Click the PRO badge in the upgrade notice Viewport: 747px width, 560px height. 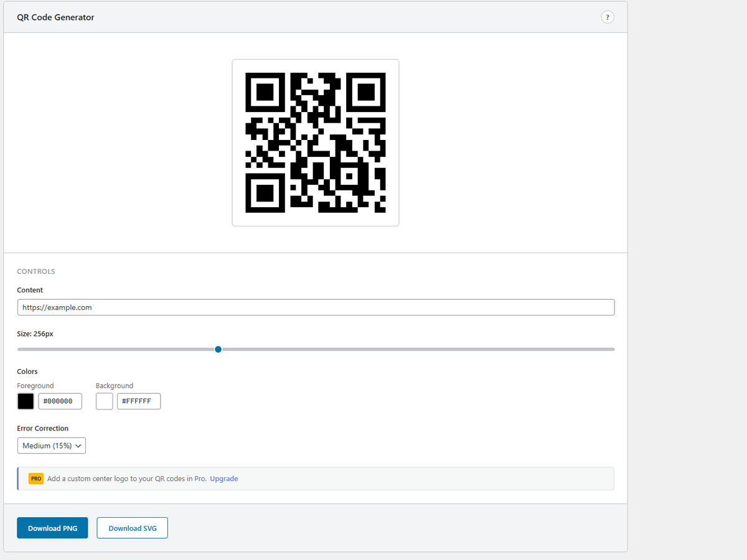36,478
